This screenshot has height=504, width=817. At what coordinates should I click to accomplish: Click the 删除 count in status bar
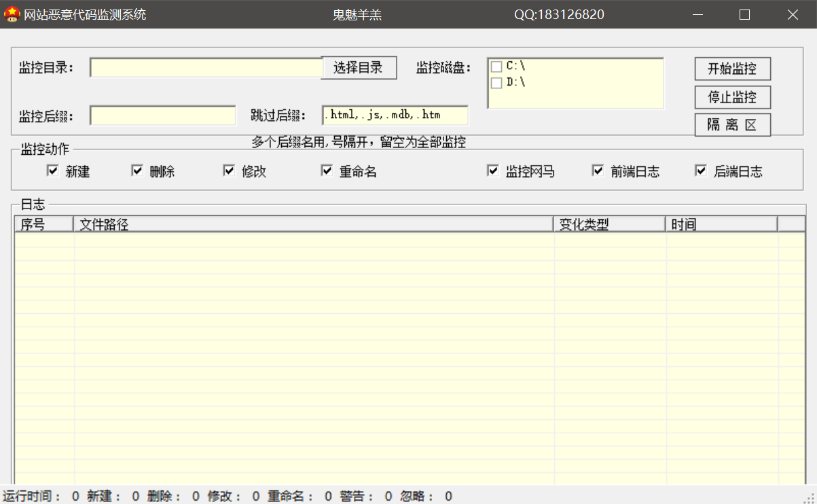pyautogui.click(x=173, y=497)
